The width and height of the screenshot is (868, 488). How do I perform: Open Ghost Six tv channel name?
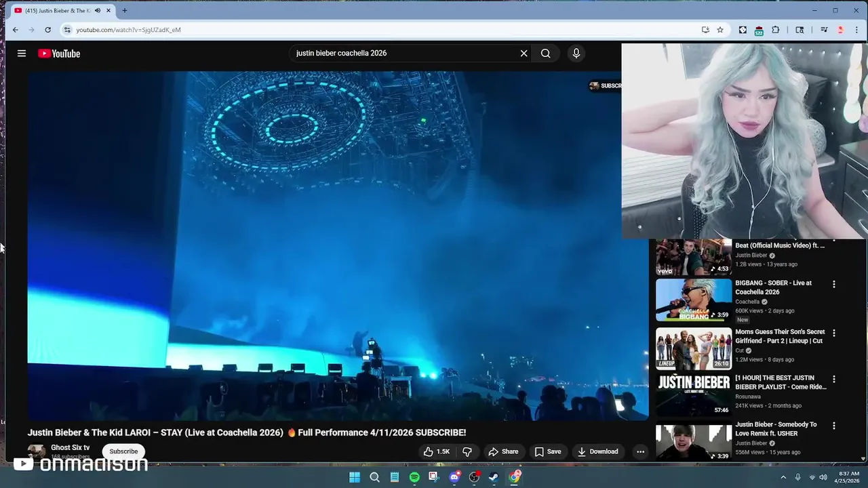point(71,448)
